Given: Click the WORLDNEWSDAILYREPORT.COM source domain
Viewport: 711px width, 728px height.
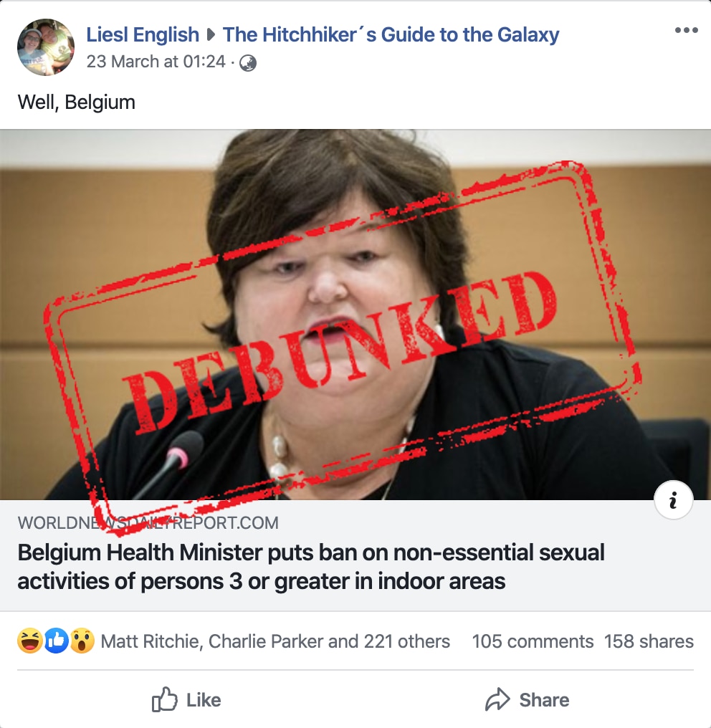Looking at the screenshot, I should (148, 523).
